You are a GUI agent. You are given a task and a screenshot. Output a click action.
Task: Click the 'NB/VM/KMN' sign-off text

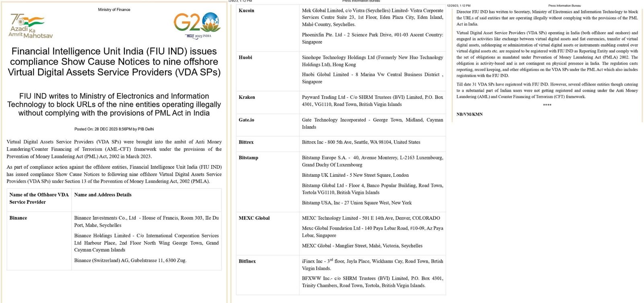469,115
